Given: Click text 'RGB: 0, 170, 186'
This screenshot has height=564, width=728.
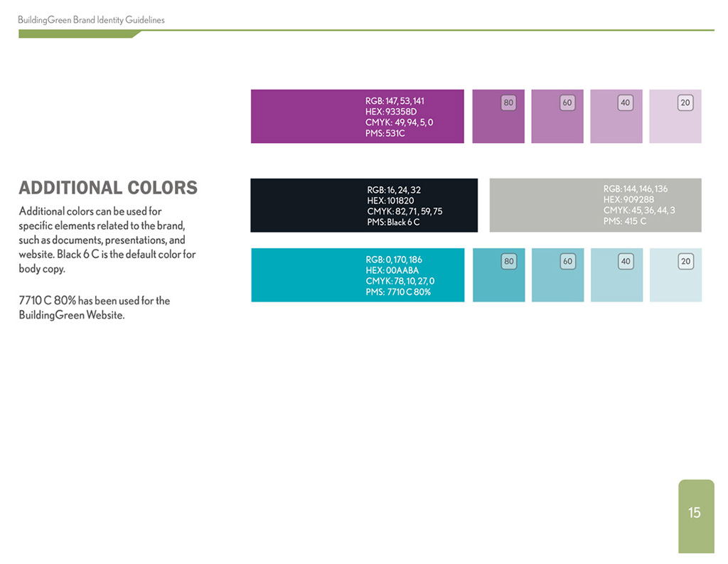Looking at the screenshot, I should [x=394, y=260].
